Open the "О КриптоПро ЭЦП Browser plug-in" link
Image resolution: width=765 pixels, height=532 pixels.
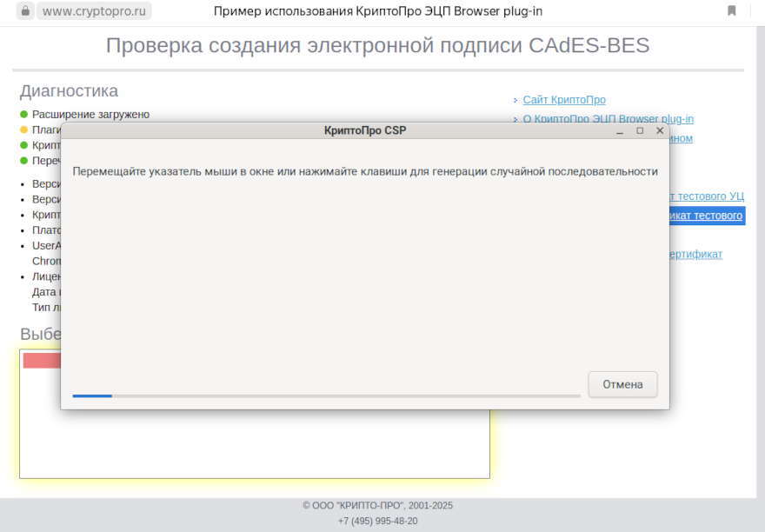[x=609, y=119]
